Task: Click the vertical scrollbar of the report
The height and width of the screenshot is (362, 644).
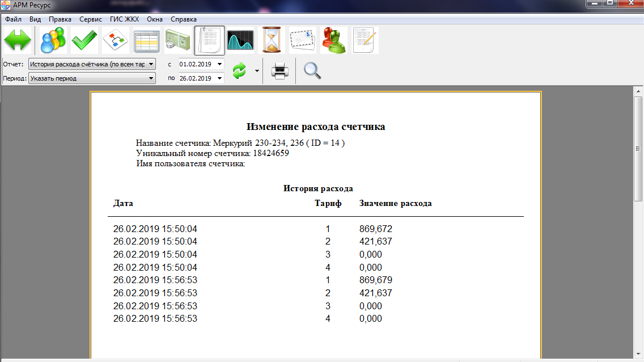Action: 638,227
